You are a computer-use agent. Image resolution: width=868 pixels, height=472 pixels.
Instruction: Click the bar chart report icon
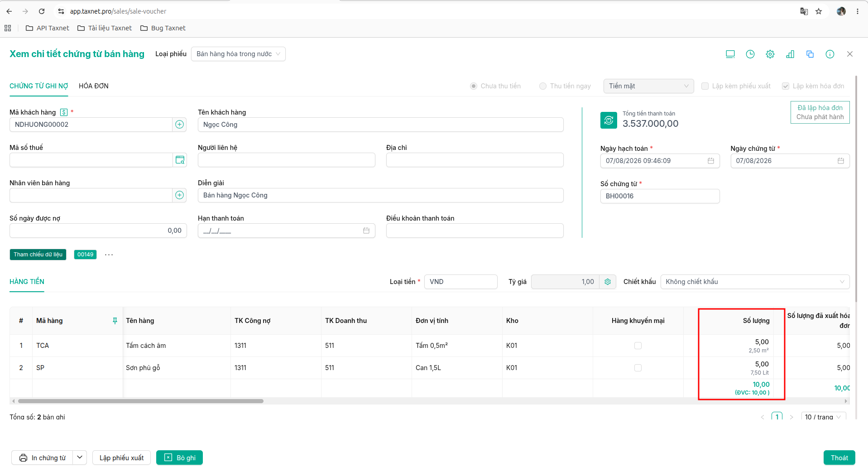pyautogui.click(x=790, y=54)
